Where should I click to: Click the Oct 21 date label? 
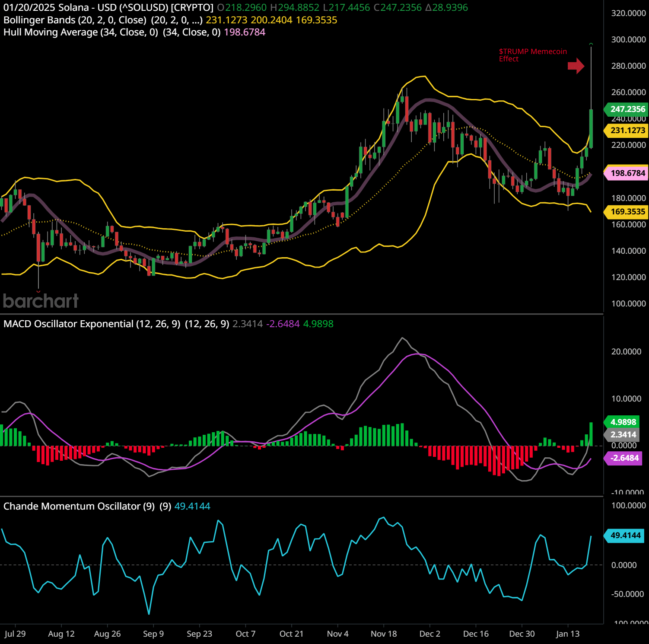pyautogui.click(x=292, y=634)
